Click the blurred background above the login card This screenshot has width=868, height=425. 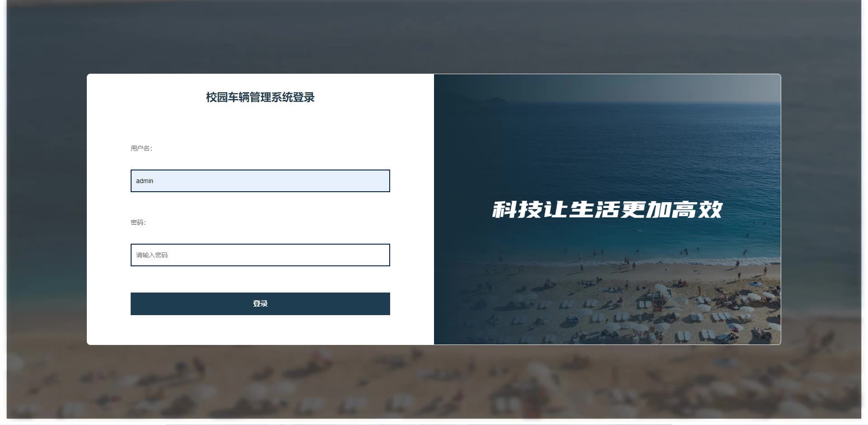434,37
